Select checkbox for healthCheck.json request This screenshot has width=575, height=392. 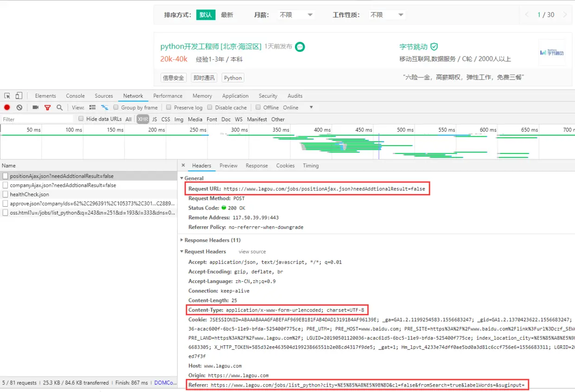click(x=6, y=195)
